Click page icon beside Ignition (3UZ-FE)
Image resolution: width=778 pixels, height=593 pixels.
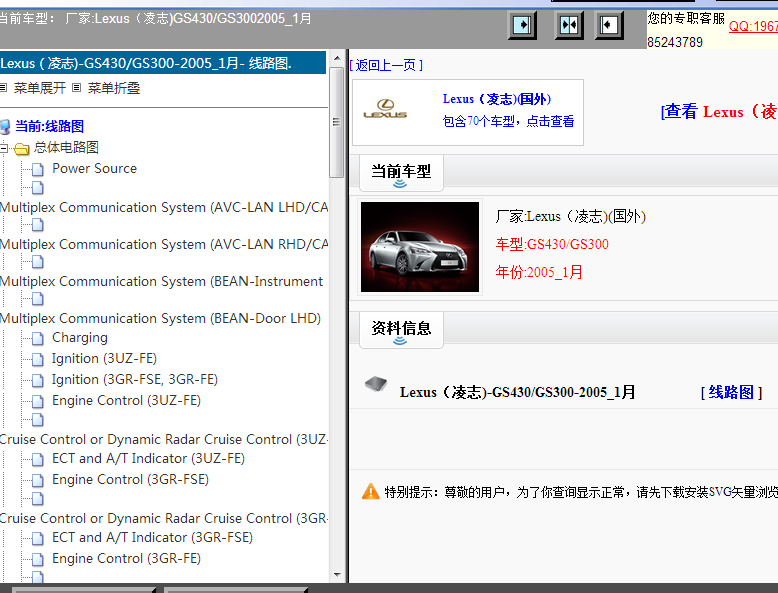pos(38,360)
